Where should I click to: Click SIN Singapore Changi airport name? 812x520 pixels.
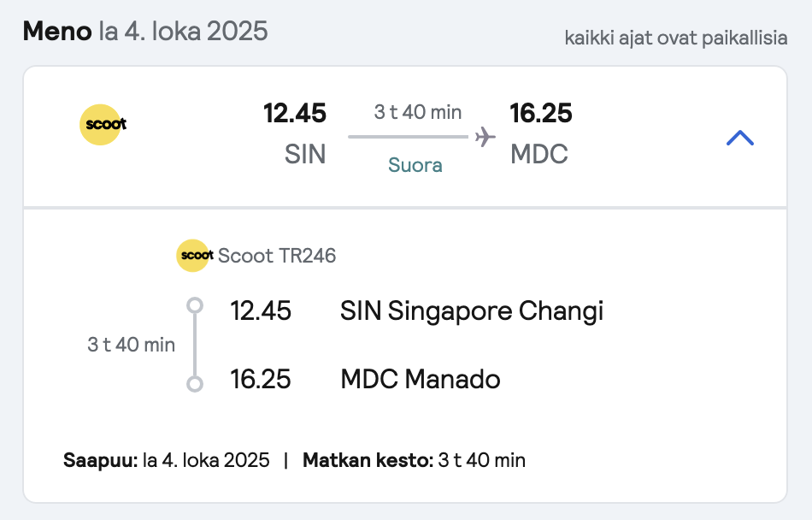coord(472,311)
